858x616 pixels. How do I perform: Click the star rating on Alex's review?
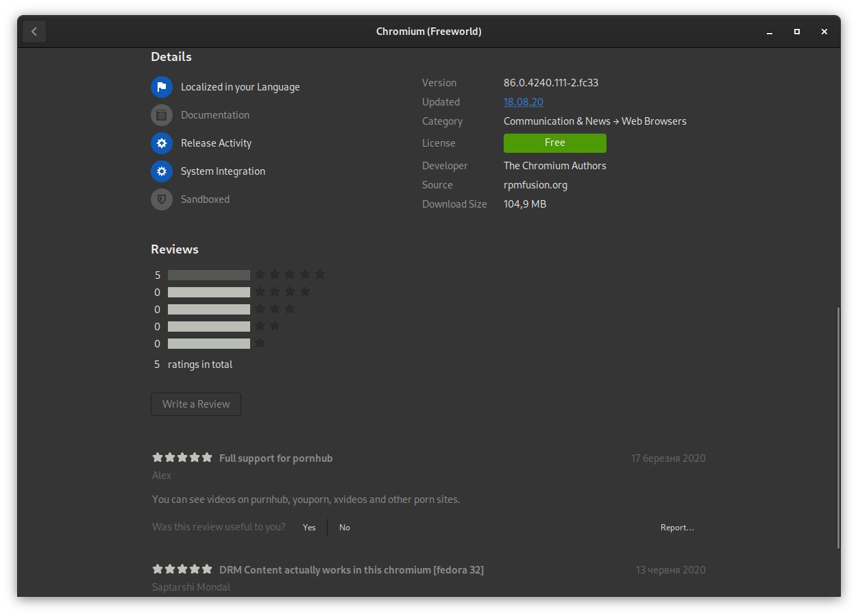[x=182, y=457]
